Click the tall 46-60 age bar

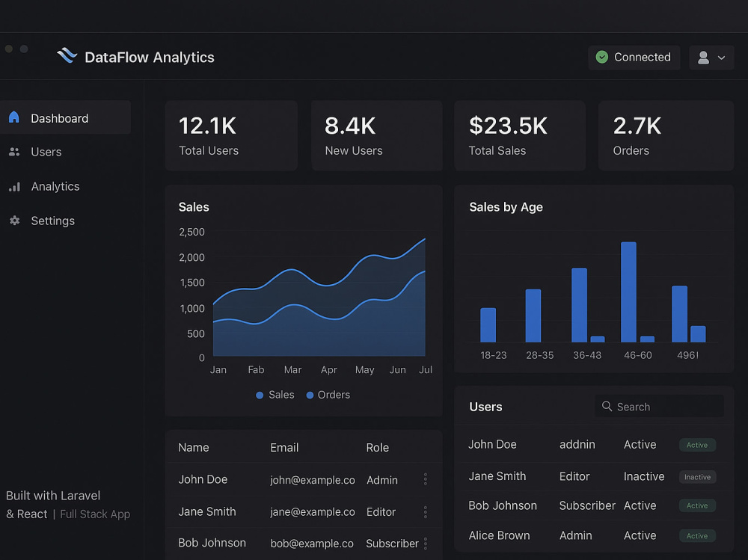pos(628,292)
